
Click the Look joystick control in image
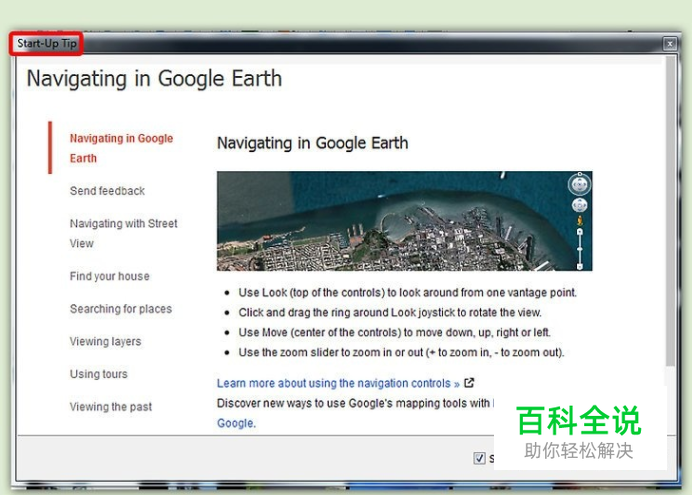coord(579,184)
